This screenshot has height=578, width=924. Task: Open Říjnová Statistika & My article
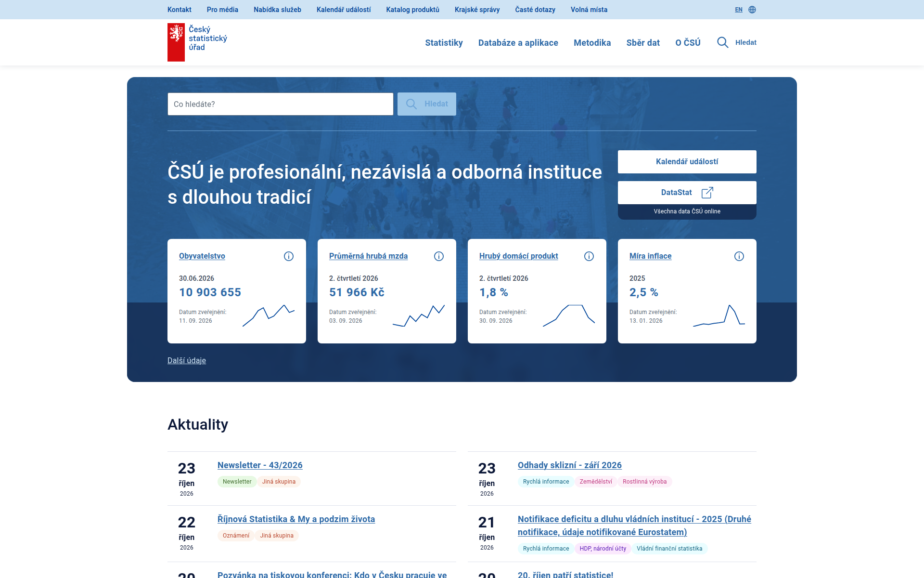[x=296, y=519]
